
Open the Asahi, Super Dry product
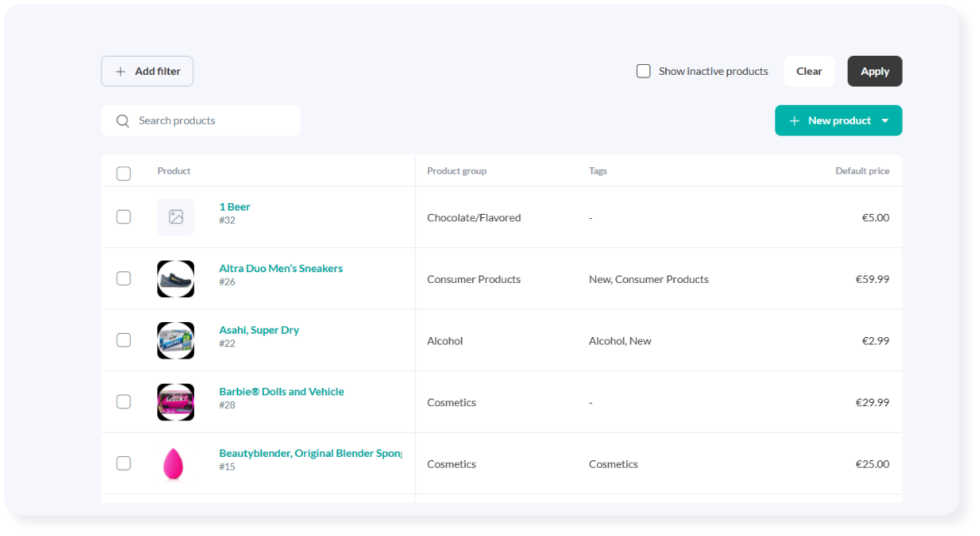tap(259, 330)
